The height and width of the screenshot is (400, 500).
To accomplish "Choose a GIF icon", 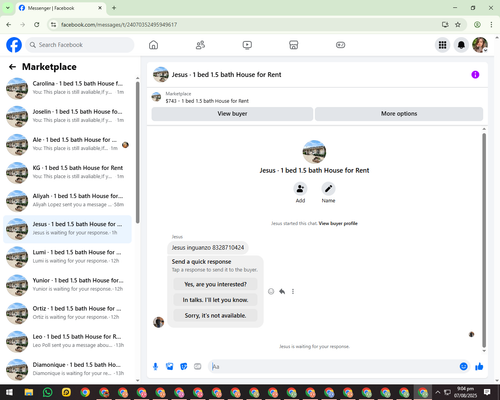I will [198, 367].
